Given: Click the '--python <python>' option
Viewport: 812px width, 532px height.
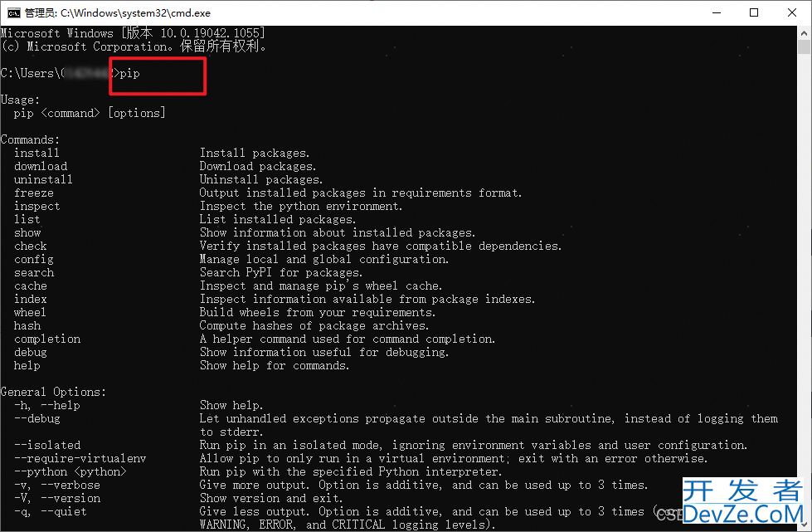Looking at the screenshot, I should (x=70, y=472).
